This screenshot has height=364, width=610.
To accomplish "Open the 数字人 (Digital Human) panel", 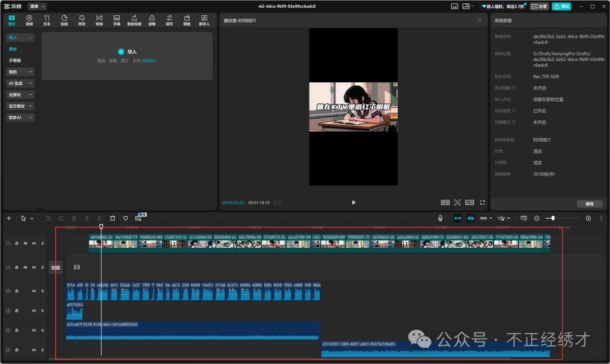I will coord(204,20).
